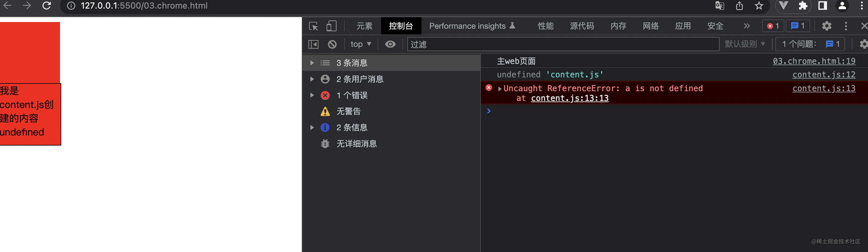Screen dimensions: 868x252
Task: Toggle the console sidebar panel icon
Action: pos(313,44)
